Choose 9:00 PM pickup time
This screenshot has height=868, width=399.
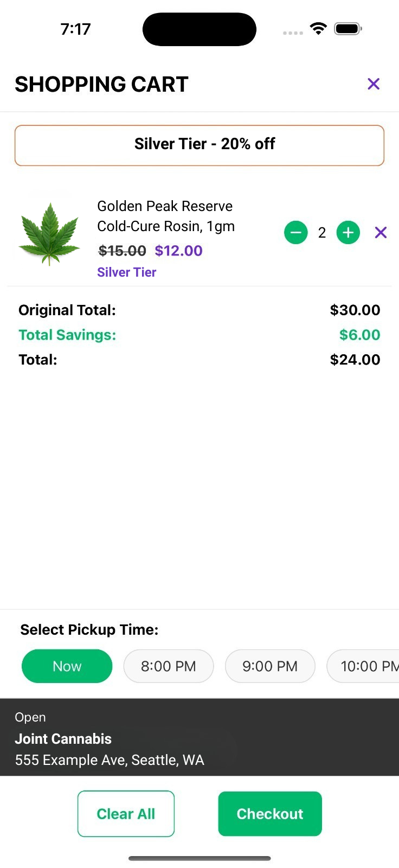tap(270, 666)
